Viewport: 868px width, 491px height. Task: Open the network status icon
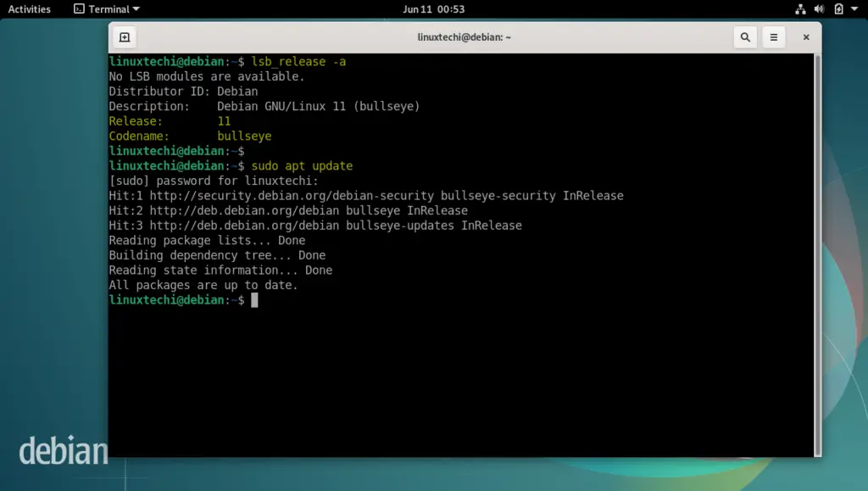point(800,8)
